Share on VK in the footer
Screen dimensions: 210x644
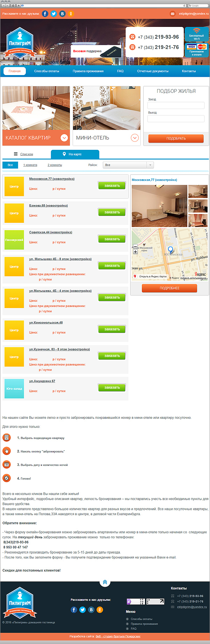[x=91, y=610]
